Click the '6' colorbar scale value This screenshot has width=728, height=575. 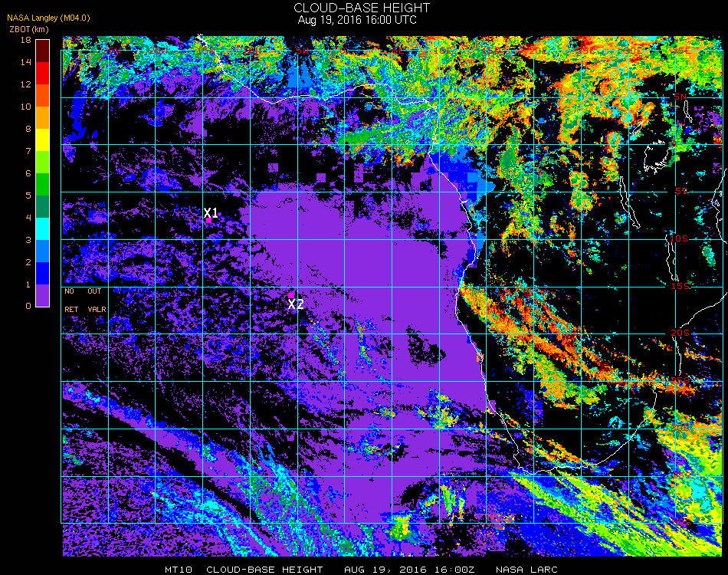pos(28,173)
